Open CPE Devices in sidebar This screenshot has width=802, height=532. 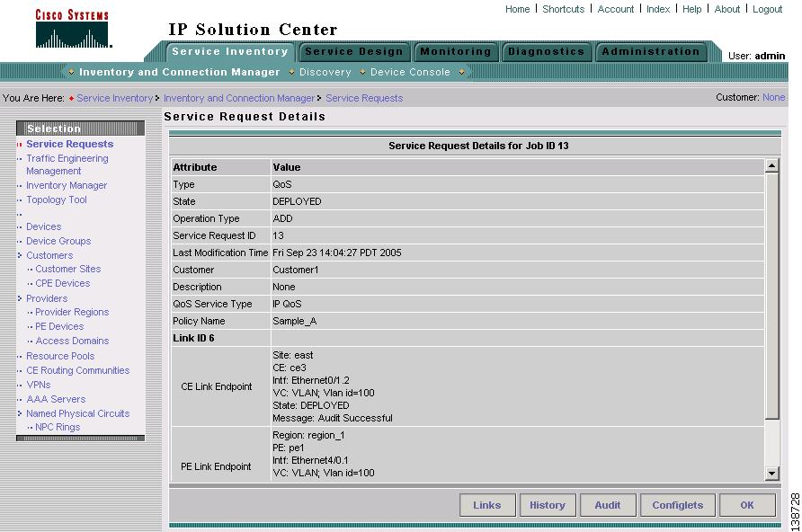point(62,283)
